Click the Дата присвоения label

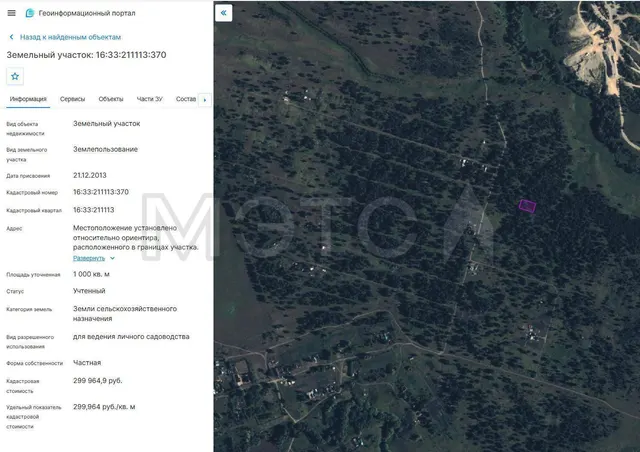(x=28, y=176)
